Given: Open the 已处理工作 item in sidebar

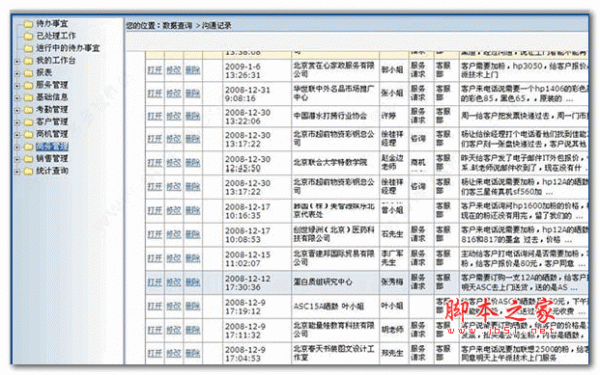Looking at the screenshot, I should tap(56, 36).
